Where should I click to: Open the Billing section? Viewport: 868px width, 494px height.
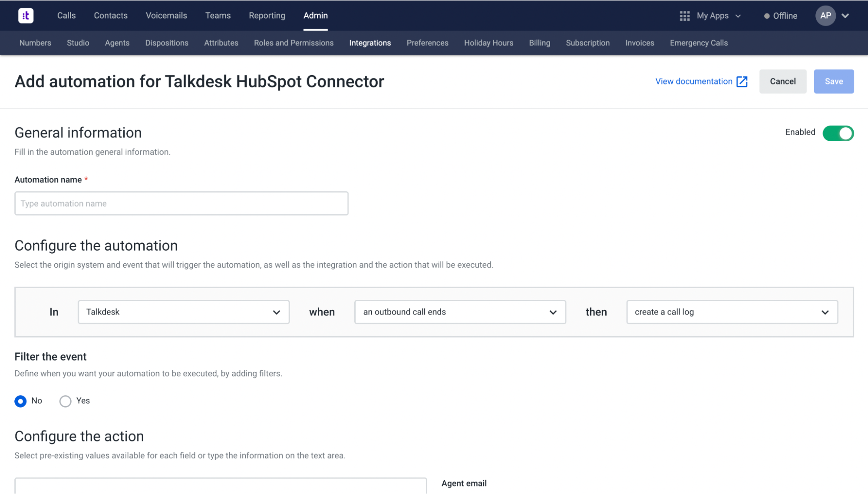point(539,43)
